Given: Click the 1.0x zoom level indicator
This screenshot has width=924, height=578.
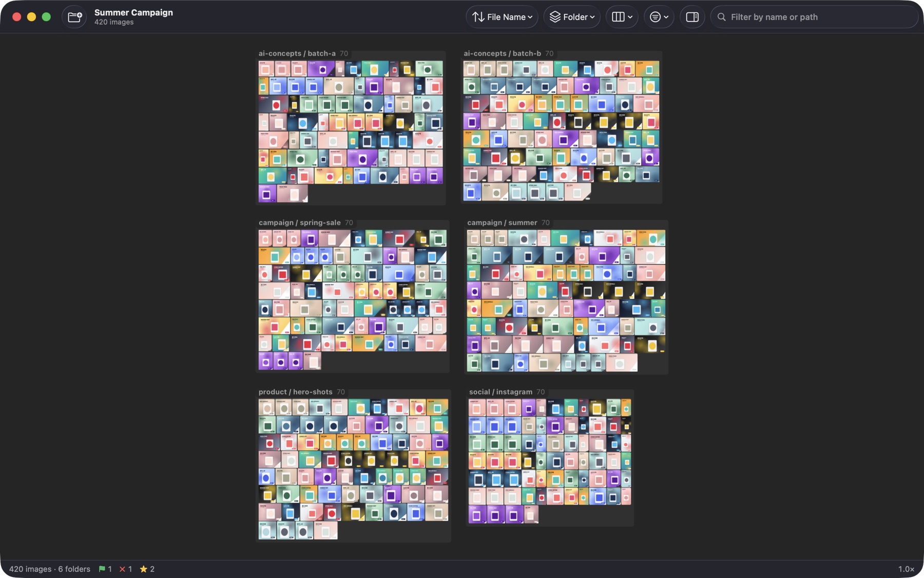Looking at the screenshot, I should (x=906, y=569).
